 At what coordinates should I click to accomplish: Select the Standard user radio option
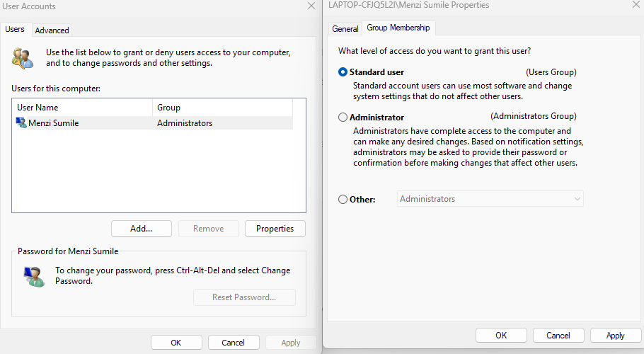pyautogui.click(x=343, y=72)
